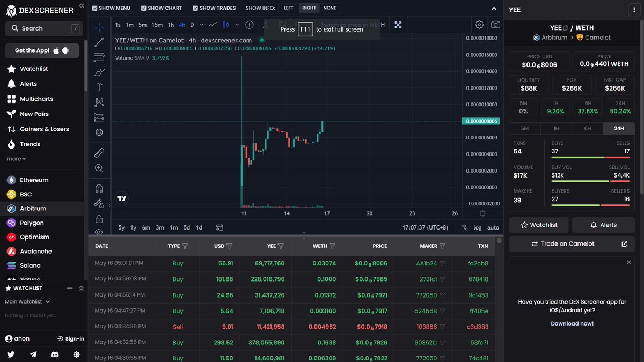Open the emoji icons tool
644x362 pixels.
pyautogui.click(x=99, y=132)
